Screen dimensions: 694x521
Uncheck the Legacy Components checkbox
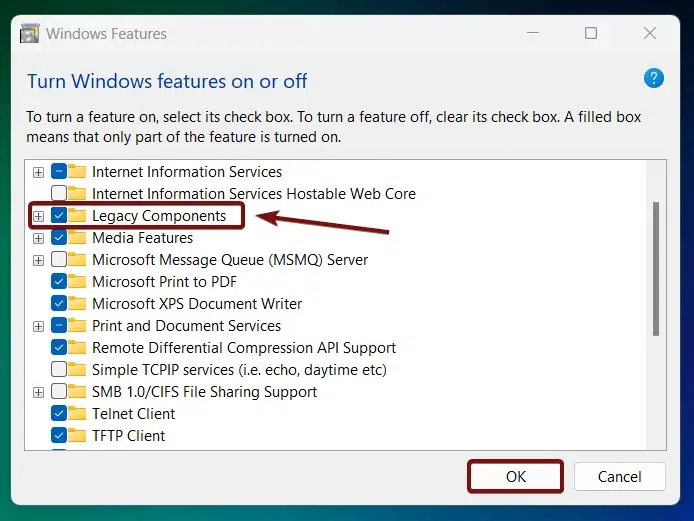[59, 216]
